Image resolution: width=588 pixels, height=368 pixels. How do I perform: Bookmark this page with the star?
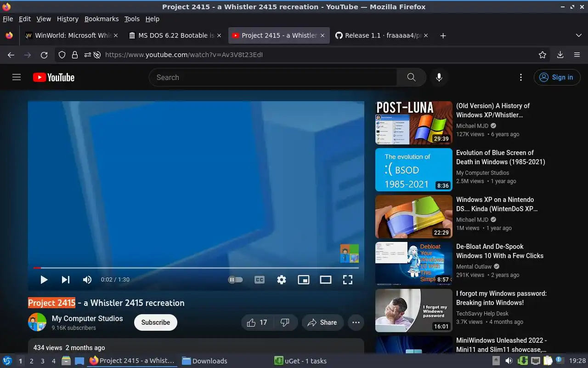click(543, 55)
